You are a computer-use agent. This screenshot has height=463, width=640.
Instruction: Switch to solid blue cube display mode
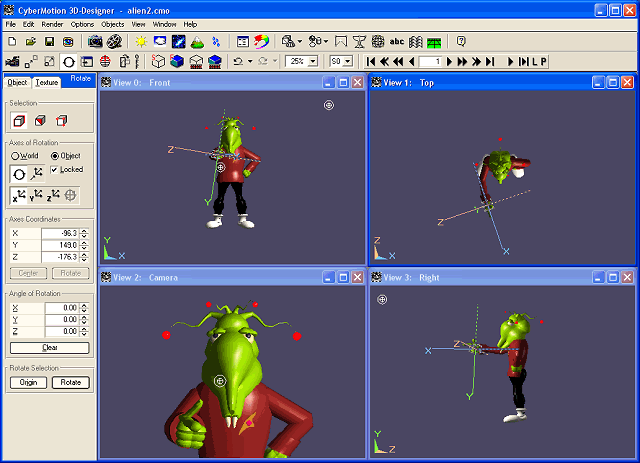[x=177, y=62]
